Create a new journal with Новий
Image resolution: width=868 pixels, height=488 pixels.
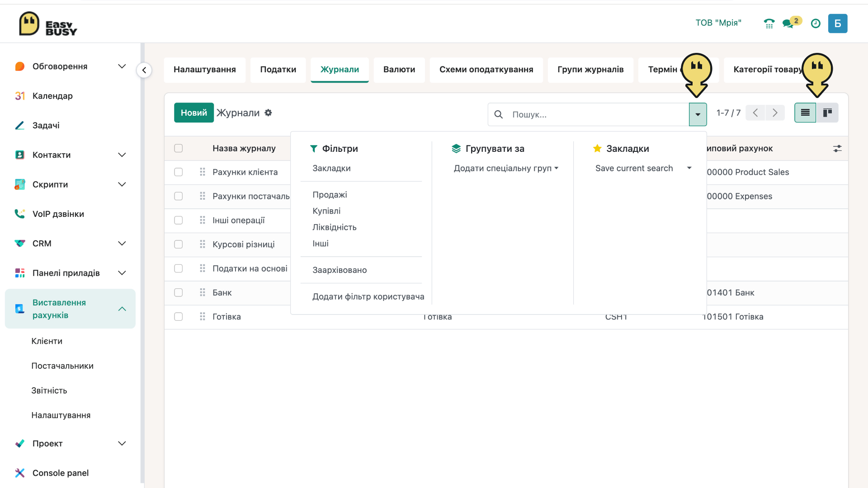(194, 113)
